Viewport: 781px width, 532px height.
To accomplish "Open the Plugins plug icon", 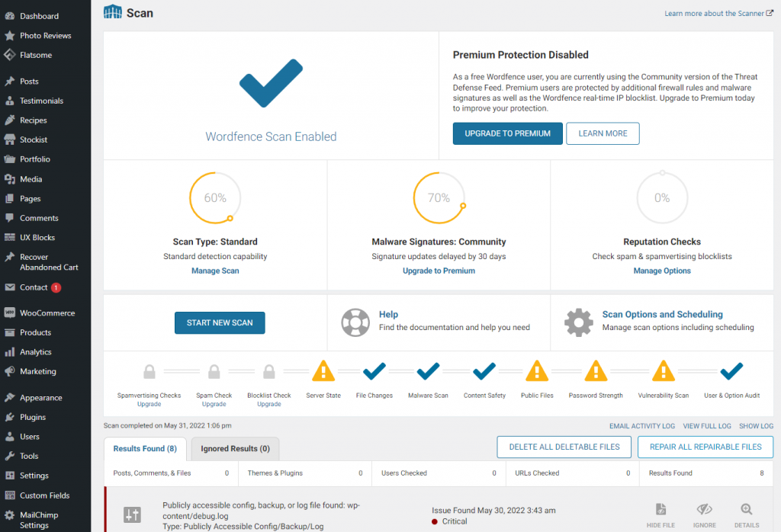I will tap(9, 417).
